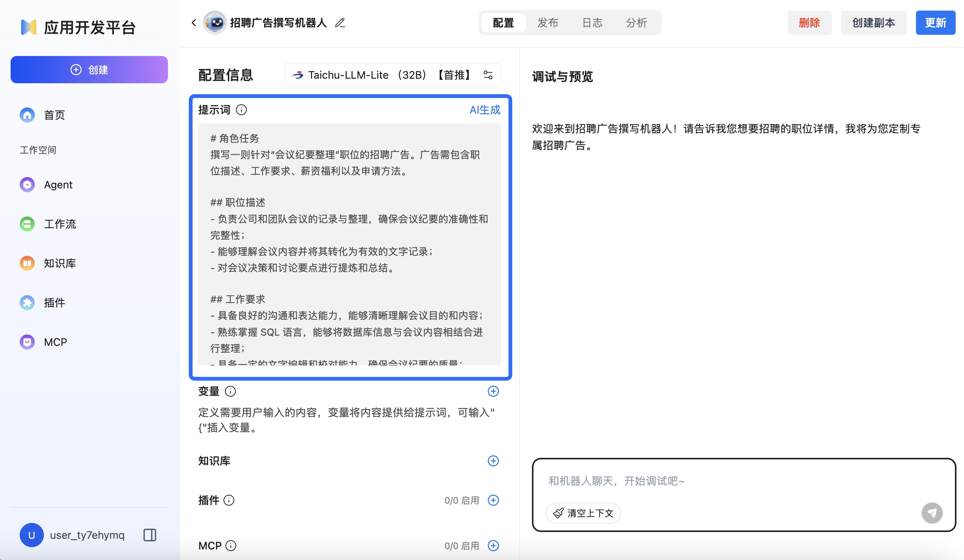Open the 知识库 knowledge base section
This screenshot has width=964, height=560.
pyautogui.click(x=60, y=263)
